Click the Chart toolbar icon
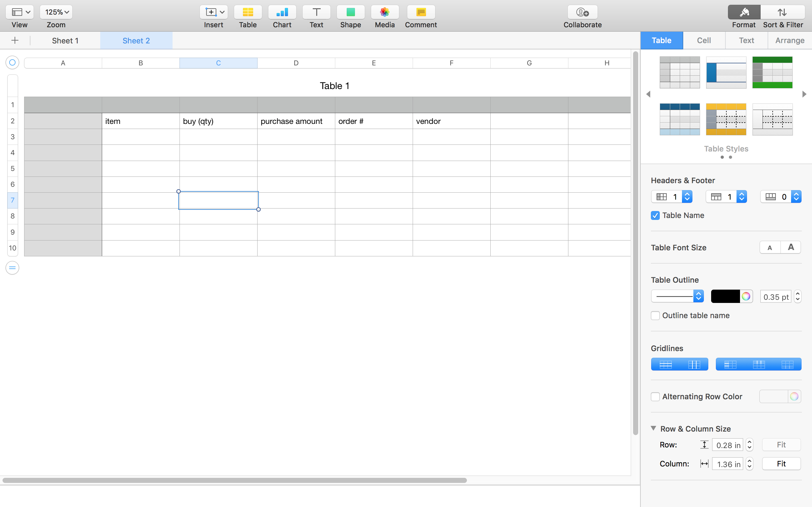812x507 pixels. pyautogui.click(x=282, y=12)
